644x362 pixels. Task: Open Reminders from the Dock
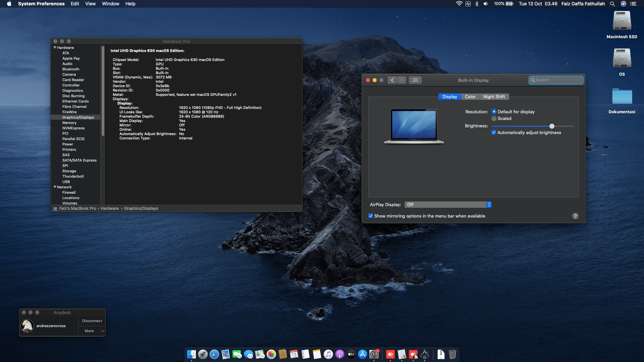(x=306, y=354)
